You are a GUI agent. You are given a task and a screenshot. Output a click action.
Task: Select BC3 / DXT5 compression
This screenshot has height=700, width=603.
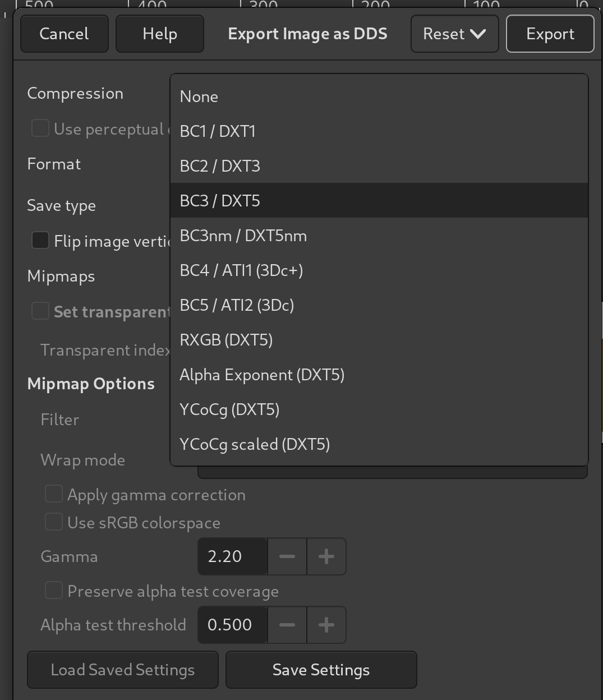click(379, 201)
